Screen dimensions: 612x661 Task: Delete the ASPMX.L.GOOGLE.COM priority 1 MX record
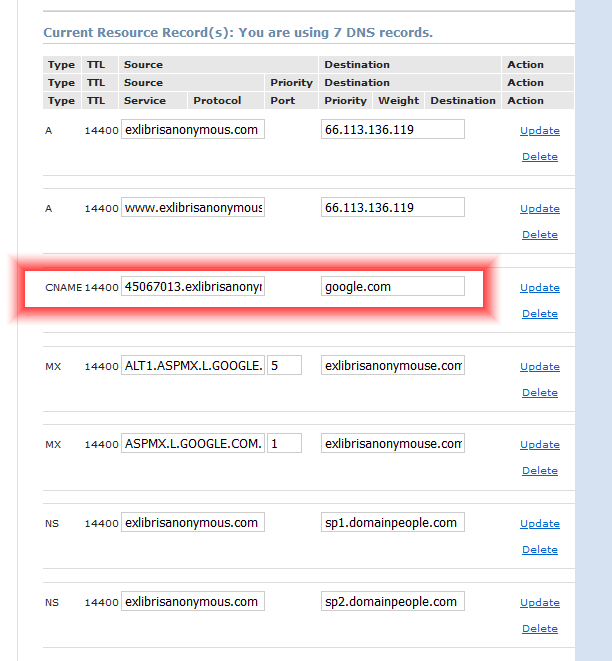coord(540,471)
